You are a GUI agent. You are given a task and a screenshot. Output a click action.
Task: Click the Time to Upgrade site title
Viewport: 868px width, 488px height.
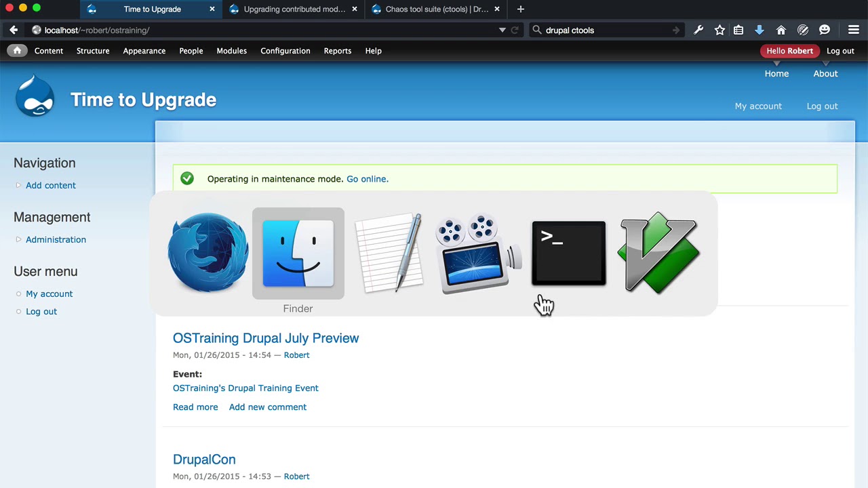144,100
